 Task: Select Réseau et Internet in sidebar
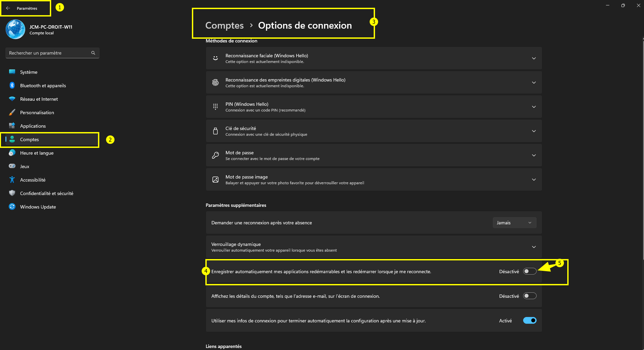tap(39, 99)
